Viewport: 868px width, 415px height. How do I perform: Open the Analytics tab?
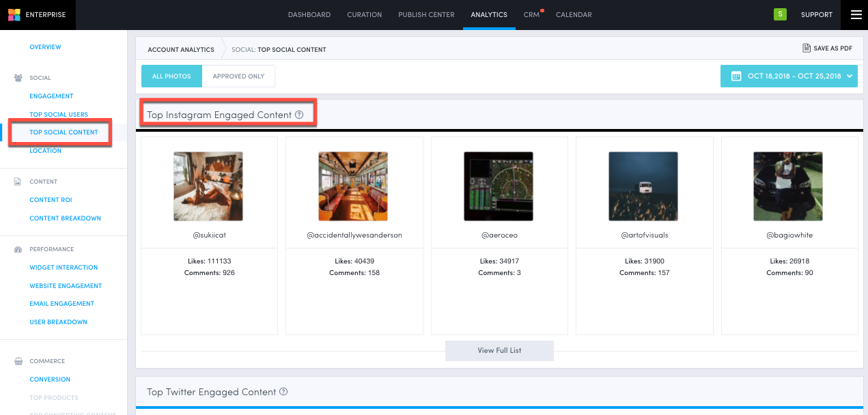coord(489,14)
